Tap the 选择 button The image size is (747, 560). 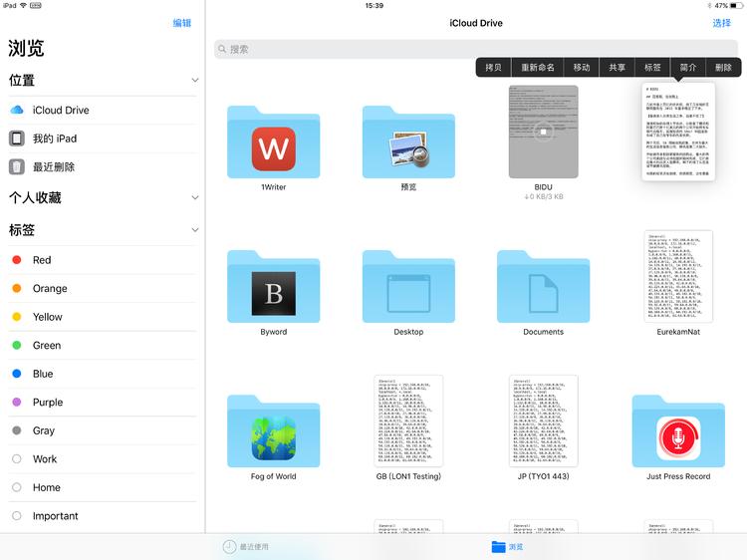pyautogui.click(x=721, y=23)
